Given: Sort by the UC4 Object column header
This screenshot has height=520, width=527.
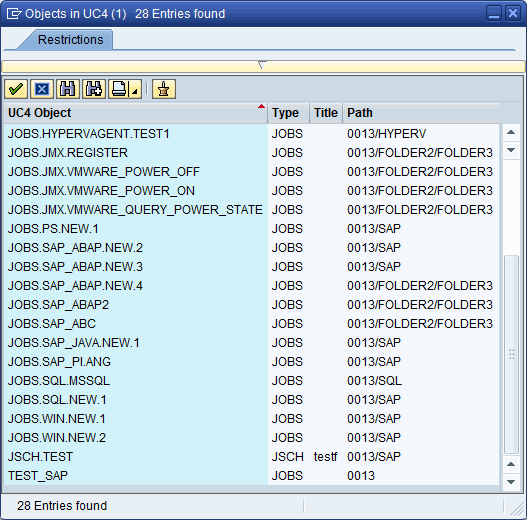Looking at the screenshot, I should pyautogui.click(x=135, y=113).
